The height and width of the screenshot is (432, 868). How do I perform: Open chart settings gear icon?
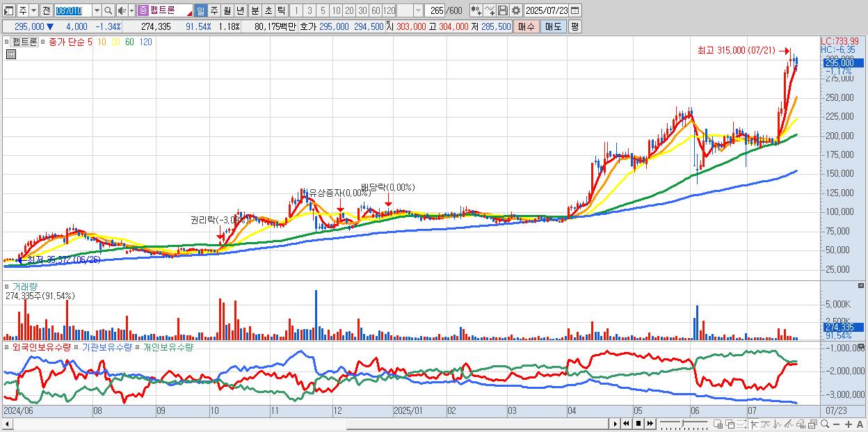[516, 10]
